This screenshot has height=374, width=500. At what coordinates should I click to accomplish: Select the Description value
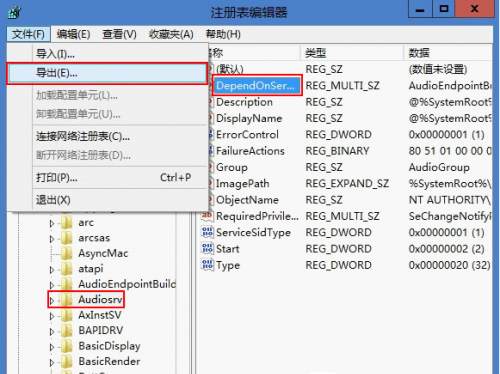(244, 102)
